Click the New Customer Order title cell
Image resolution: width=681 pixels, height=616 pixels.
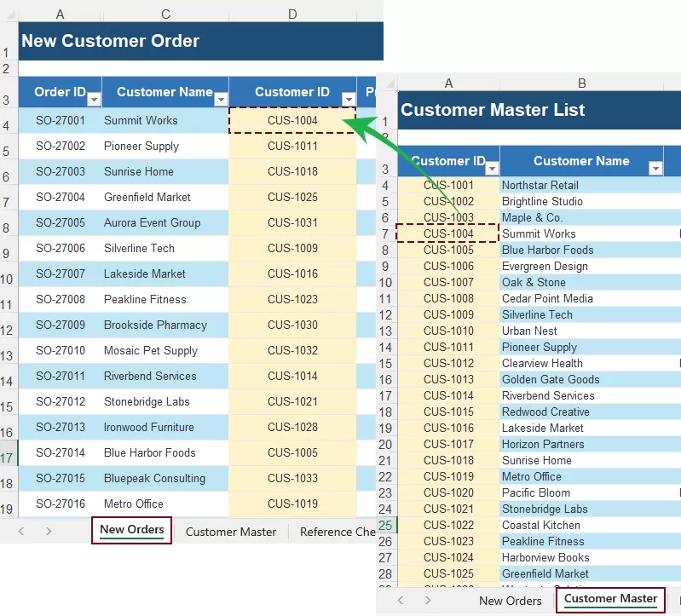pos(200,41)
